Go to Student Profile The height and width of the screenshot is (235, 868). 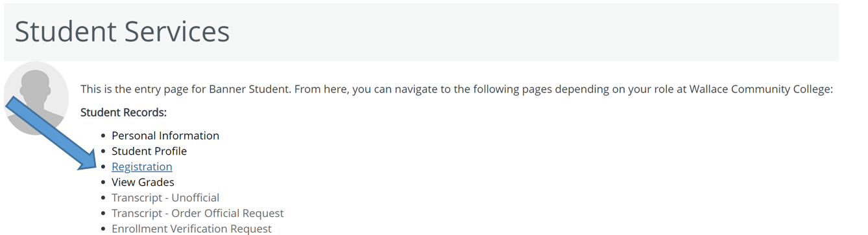(149, 151)
